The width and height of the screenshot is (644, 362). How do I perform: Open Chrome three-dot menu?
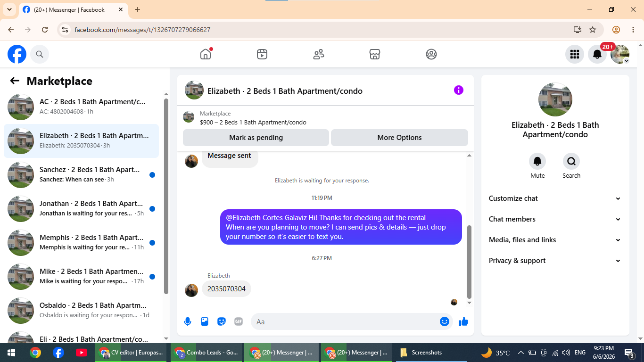pyautogui.click(x=633, y=30)
